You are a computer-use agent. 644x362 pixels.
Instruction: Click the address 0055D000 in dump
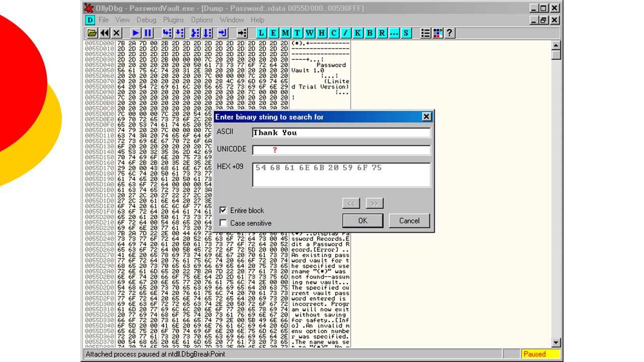(x=99, y=43)
